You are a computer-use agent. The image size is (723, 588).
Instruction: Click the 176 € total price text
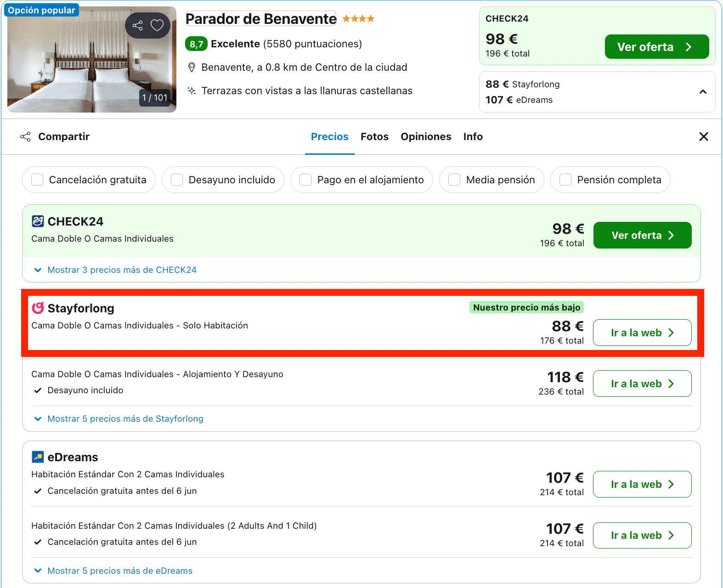(562, 340)
